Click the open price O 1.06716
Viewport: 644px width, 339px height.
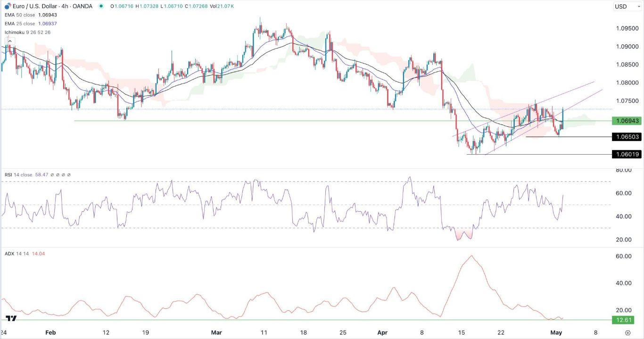123,6
